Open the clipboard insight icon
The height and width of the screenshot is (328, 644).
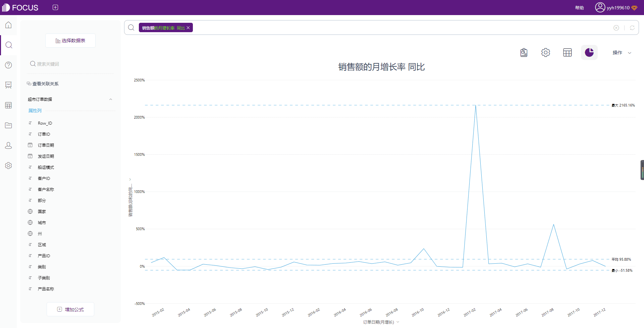coord(524,53)
